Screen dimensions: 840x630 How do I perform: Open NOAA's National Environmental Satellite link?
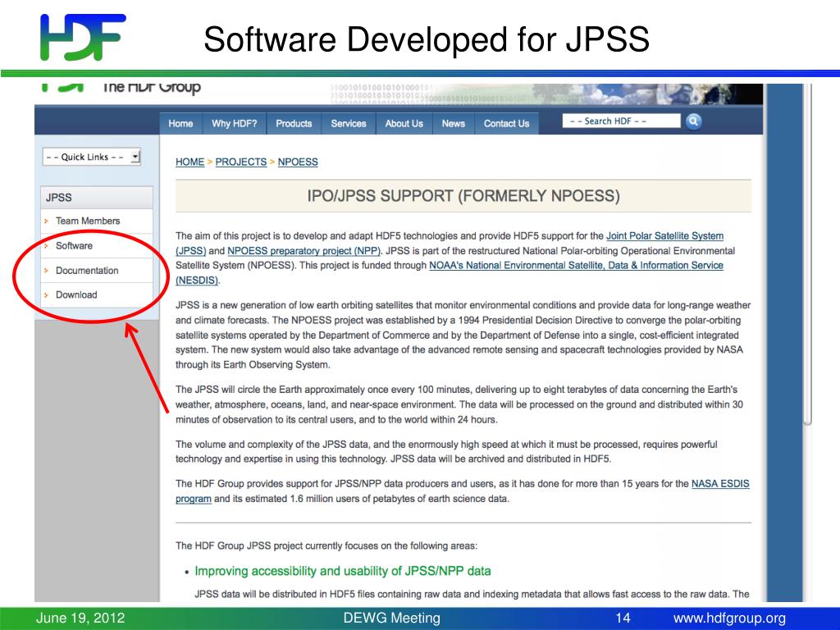pyautogui.click(x=576, y=266)
